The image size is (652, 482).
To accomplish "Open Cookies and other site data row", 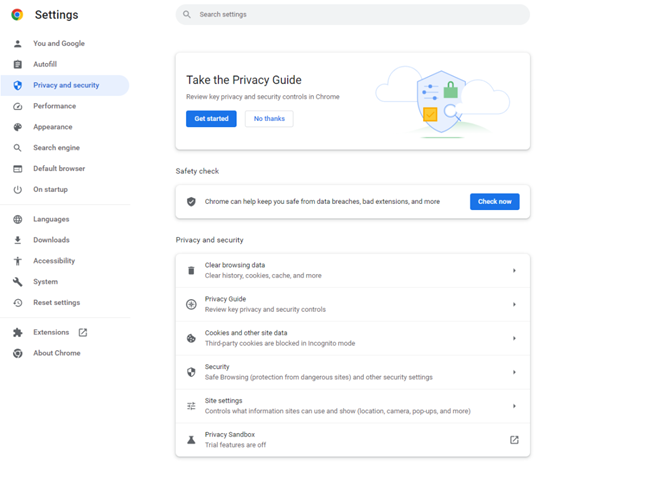I will click(x=353, y=338).
